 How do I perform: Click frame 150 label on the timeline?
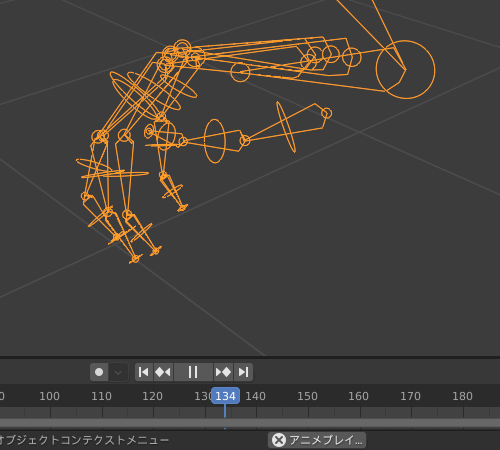[x=307, y=396]
